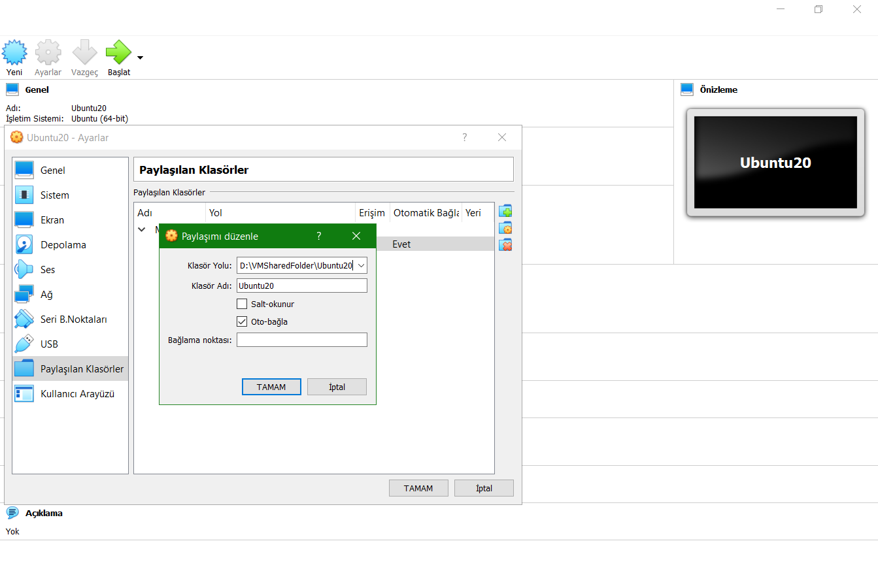Click the edit shared folder icon

(505, 228)
